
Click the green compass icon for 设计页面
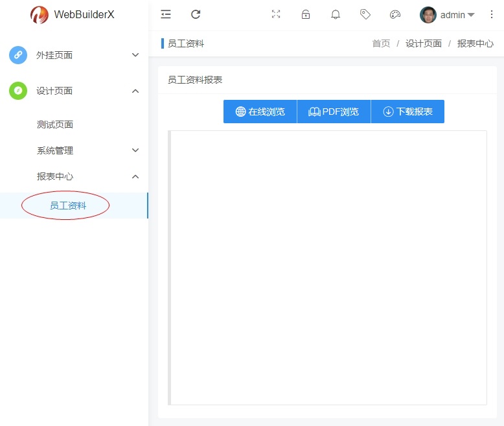18,91
